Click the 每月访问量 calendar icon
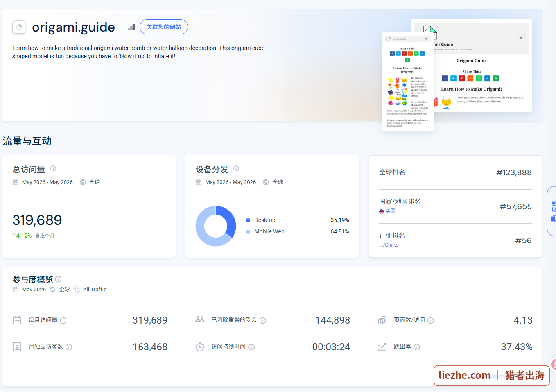The width and height of the screenshot is (556, 392). (17, 320)
